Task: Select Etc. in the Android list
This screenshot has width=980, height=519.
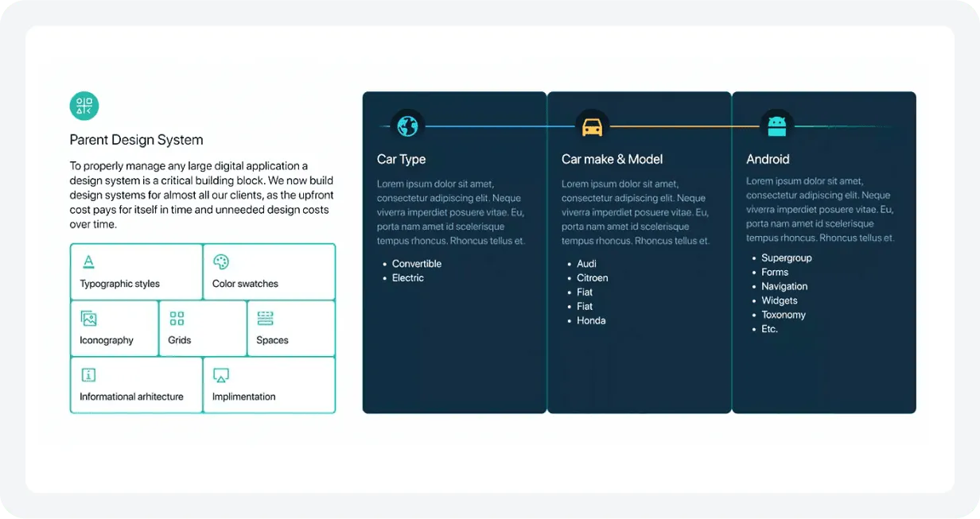Action: [769, 329]
